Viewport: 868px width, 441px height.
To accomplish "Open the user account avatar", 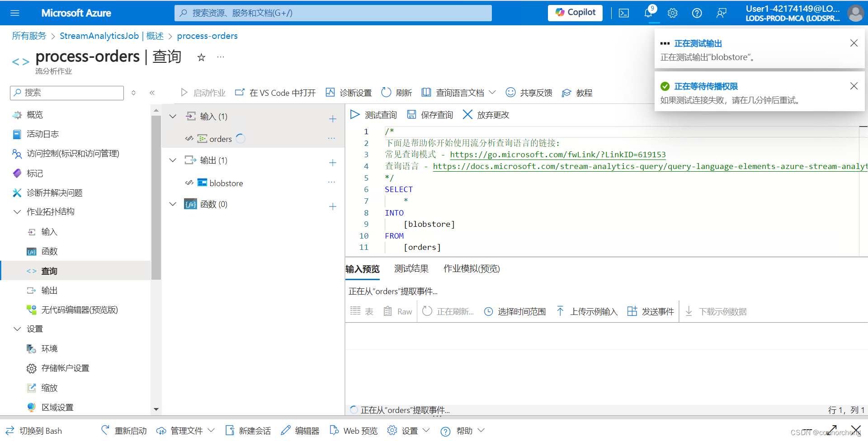I will tap(855, 13).
